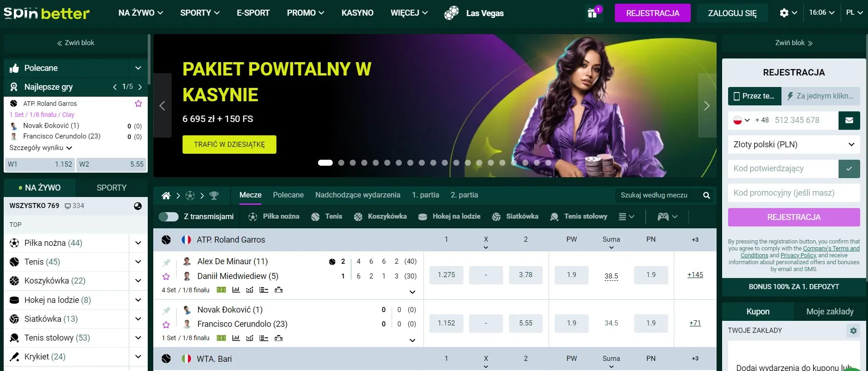Select the first banner carousel indicator
Viewport: 868px width, 371px height.
325,162
